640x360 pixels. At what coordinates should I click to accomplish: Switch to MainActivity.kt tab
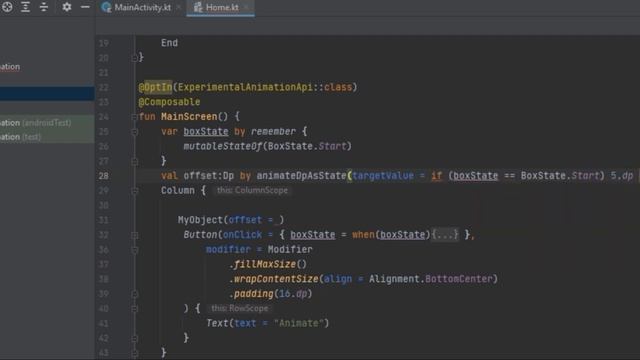pyautogui.click(x=142, y=7)
